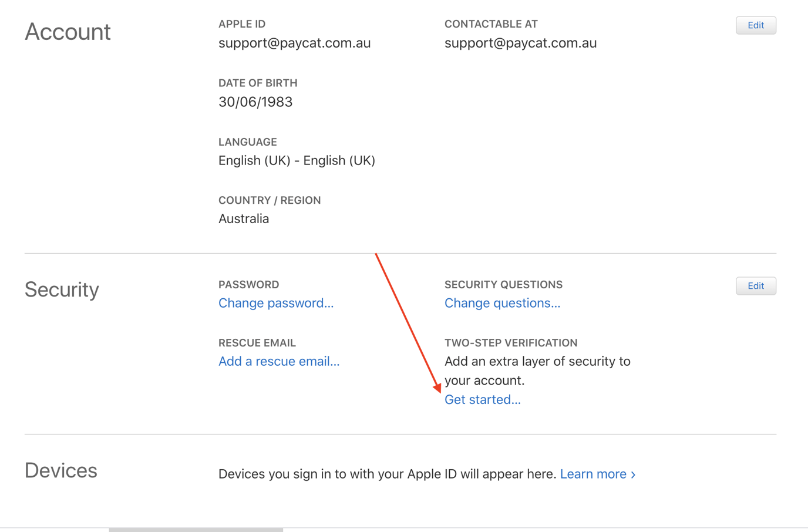Select the Date of Birth value
The height and width of the screenshot is (532, 808).
pos(255,102)
